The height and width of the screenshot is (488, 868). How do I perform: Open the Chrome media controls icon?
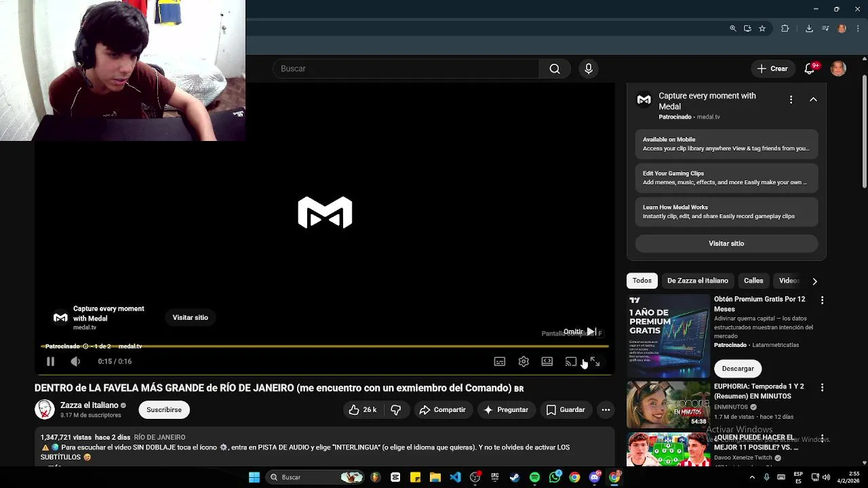(x=825, y=28)
